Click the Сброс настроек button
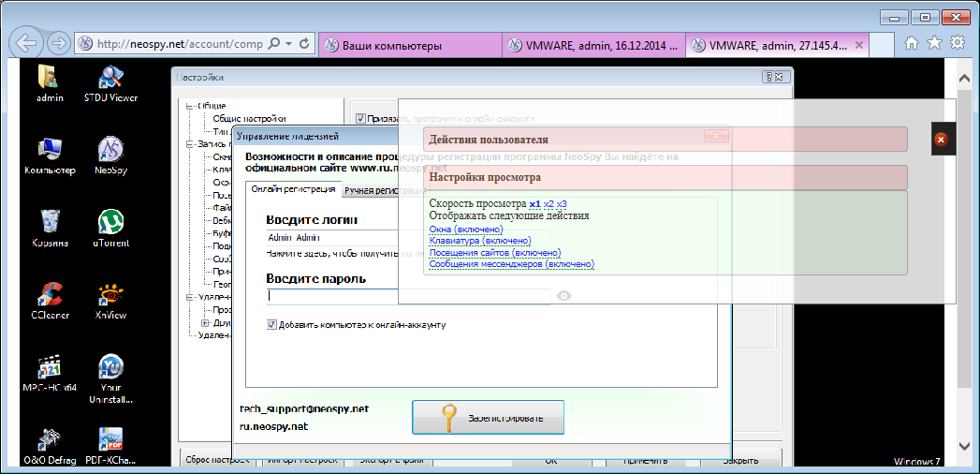The image size is (980, 474). (x=217, y=459)
